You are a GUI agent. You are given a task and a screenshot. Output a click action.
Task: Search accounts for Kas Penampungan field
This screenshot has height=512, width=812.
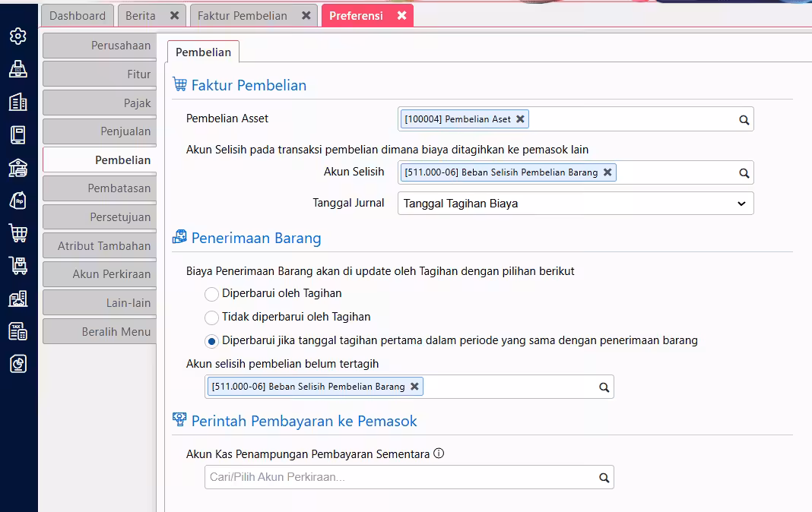[x=604, y=478]
